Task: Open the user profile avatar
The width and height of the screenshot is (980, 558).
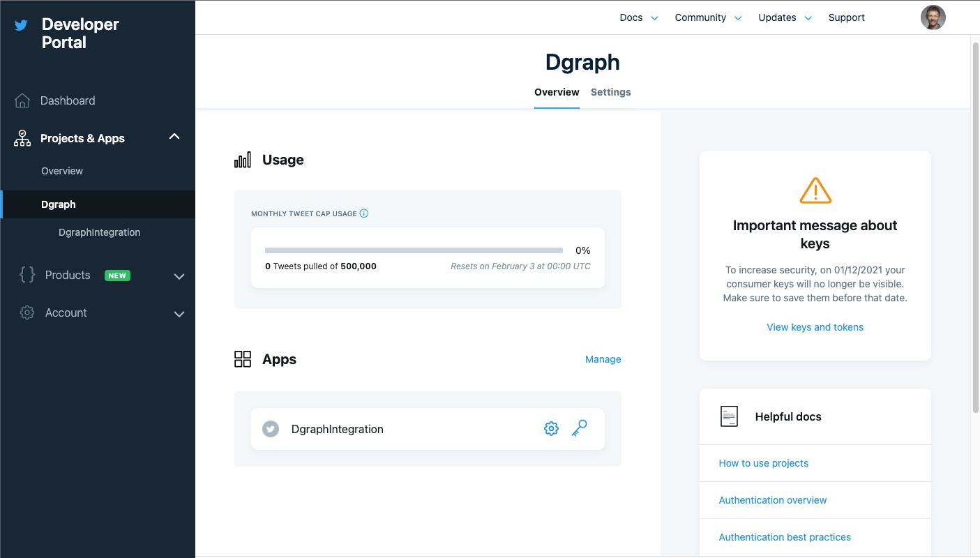Action: pos(933,17)
